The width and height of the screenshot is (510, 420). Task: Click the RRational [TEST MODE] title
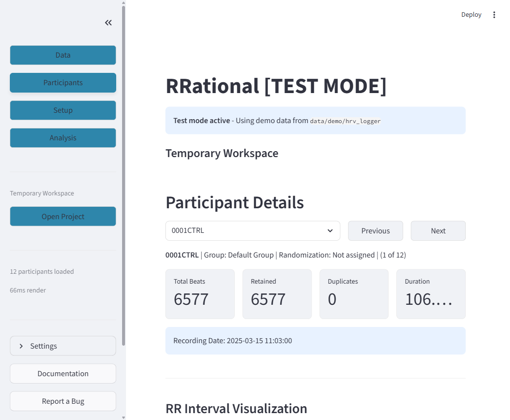[276, 86]
